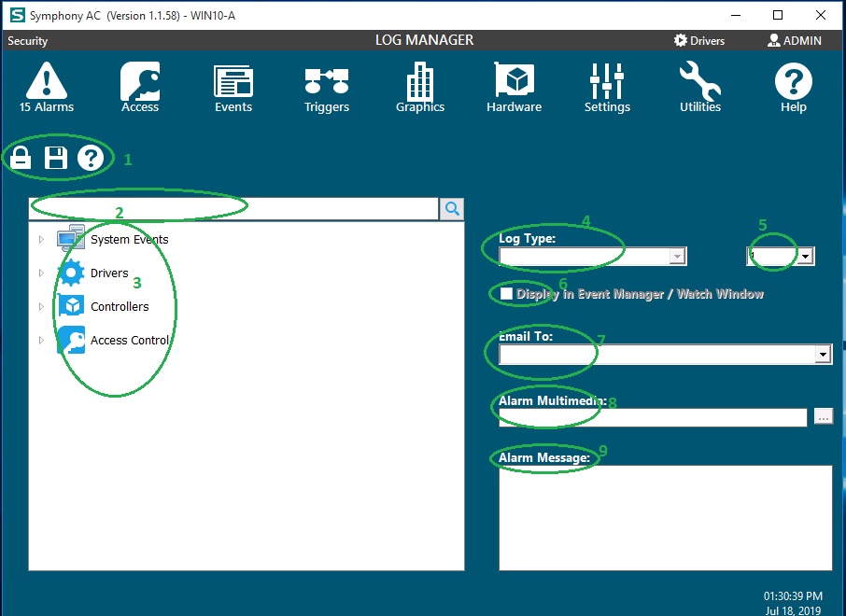Click the Jul 18, 2019 date text
Image resolution: width=846 pixels, height=616 pixels.
click(x=793, y=610)
